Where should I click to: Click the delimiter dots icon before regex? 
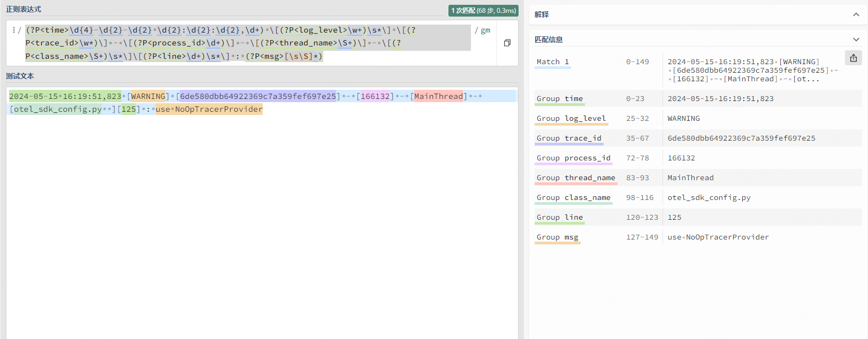[14, 30]
